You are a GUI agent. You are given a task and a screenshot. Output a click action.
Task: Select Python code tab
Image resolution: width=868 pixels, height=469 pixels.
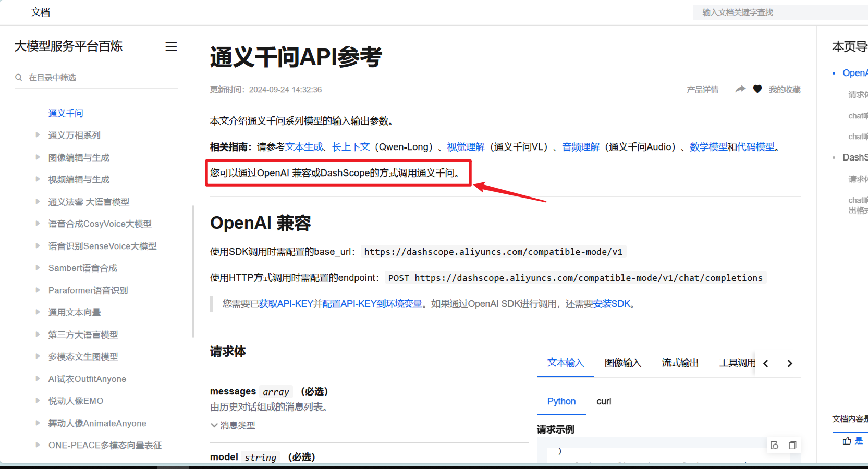tap(561, 401)
